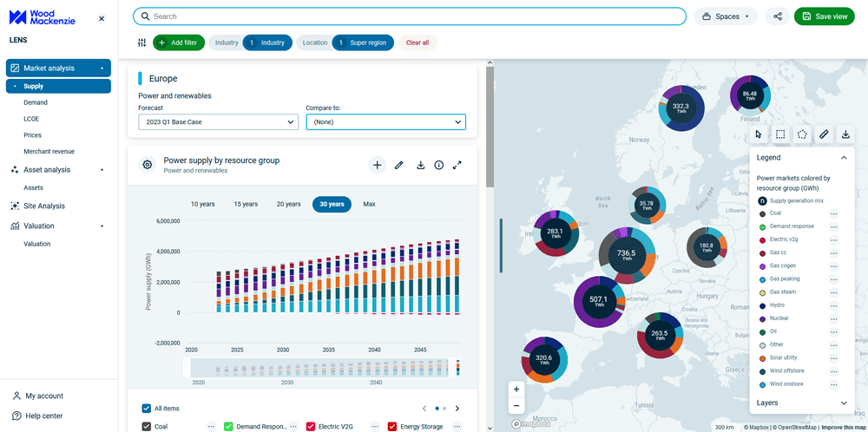This screenshot has height=432, width=868.
Task: Zoom in on the map
Action: point(516,389)
